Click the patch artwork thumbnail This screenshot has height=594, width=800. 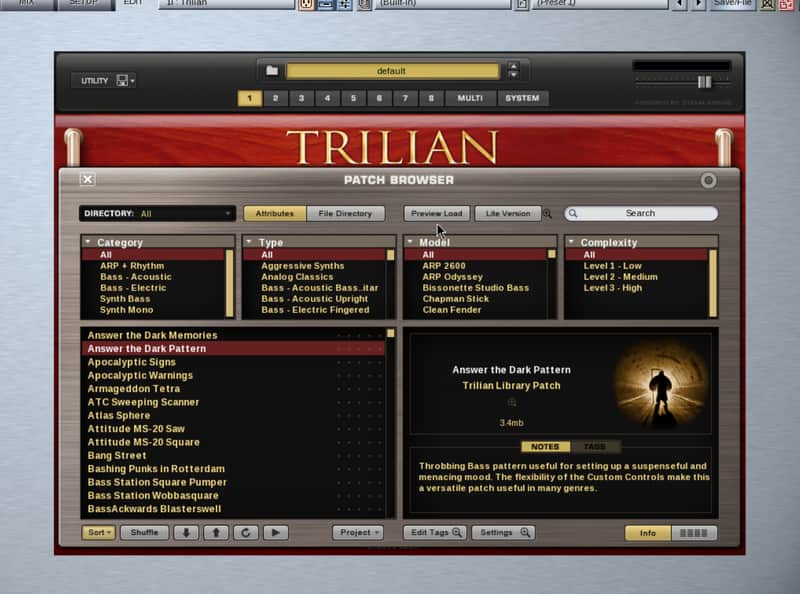(661, 384)
